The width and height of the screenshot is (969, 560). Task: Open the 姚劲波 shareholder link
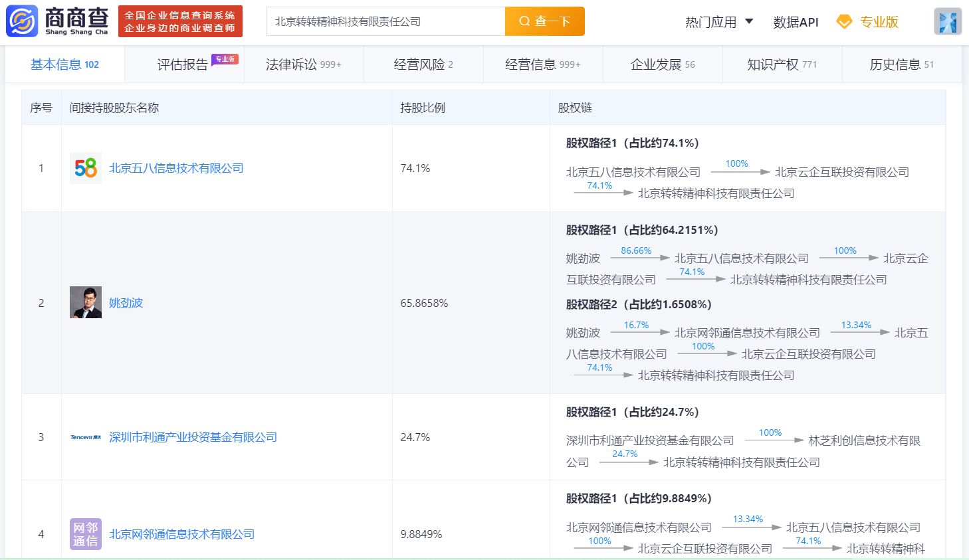[126, 303]
